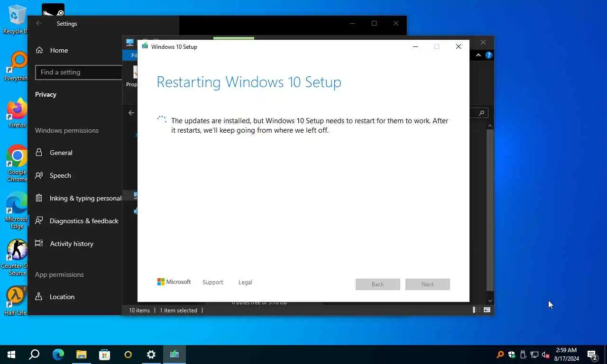The width and height of the screenshot is (607, 364).
Task: Open Microsoft Store from taskbar
Action: point(104,355)
